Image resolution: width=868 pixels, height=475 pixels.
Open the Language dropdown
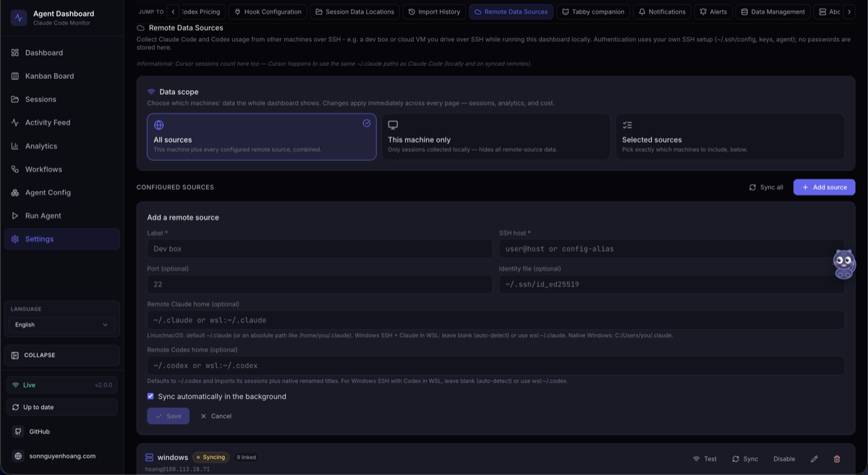[x=61, y=325]
